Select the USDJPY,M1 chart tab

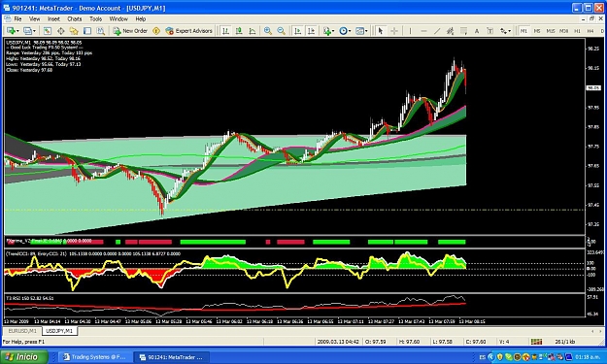coord(59,331)
